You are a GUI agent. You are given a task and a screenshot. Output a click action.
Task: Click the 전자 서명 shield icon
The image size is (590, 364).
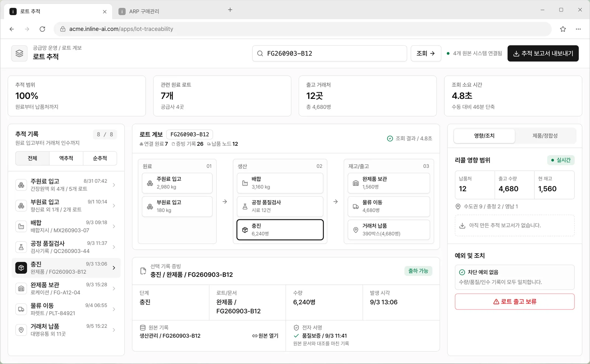pyautogui.click(x=296, y=327)
